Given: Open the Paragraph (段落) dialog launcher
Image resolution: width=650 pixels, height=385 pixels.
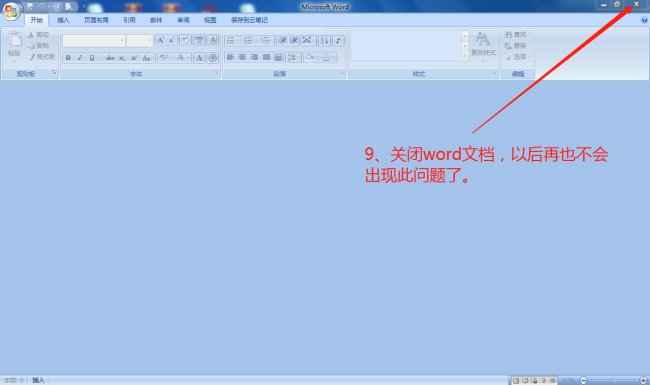Looking at the screenshot, I should [x=342, y=73].
